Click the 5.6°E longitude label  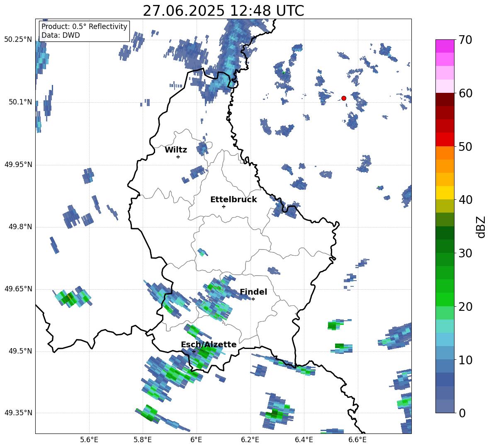[x=89, y=440]
